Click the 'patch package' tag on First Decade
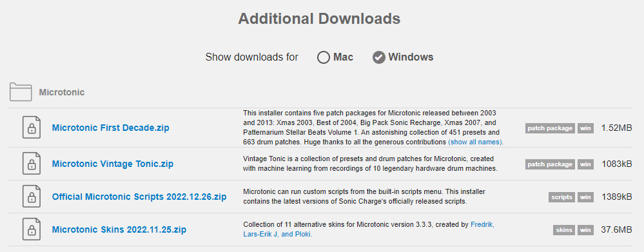Viewport: 644px width, 252px height. click(549, 128)
